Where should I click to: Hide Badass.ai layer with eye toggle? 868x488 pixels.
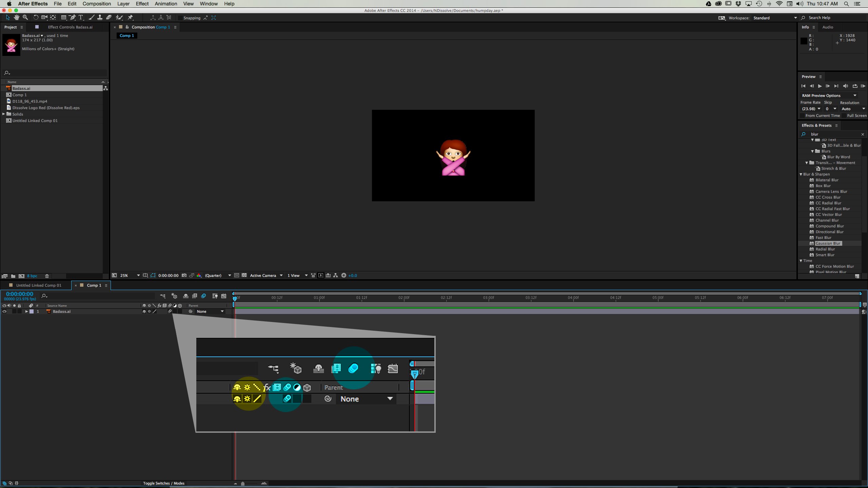click(4, 311)
